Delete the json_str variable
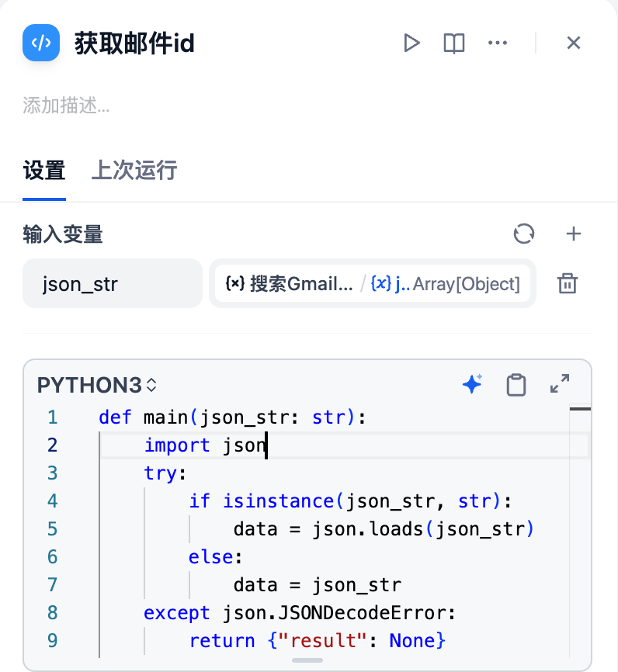 pos(568,284)
